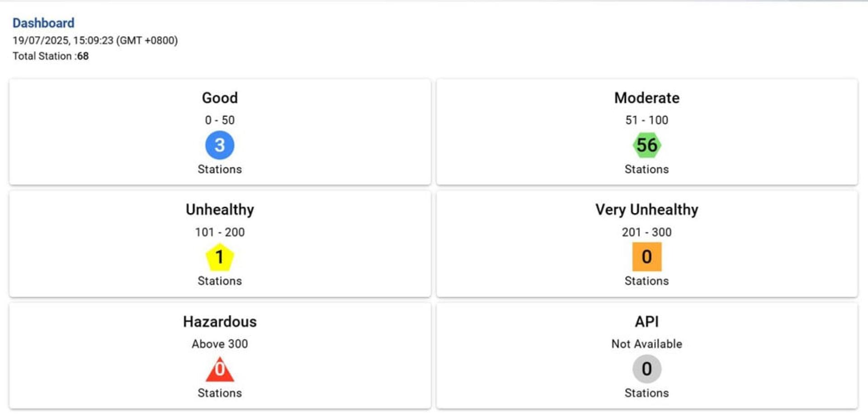Select the Good card title
868x419 pixels.
pyautogui.click(x=220, y=98)
